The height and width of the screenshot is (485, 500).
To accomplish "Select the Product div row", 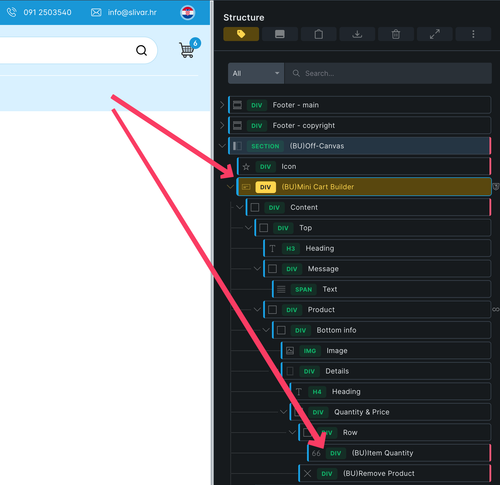I will tap(377, 310).
